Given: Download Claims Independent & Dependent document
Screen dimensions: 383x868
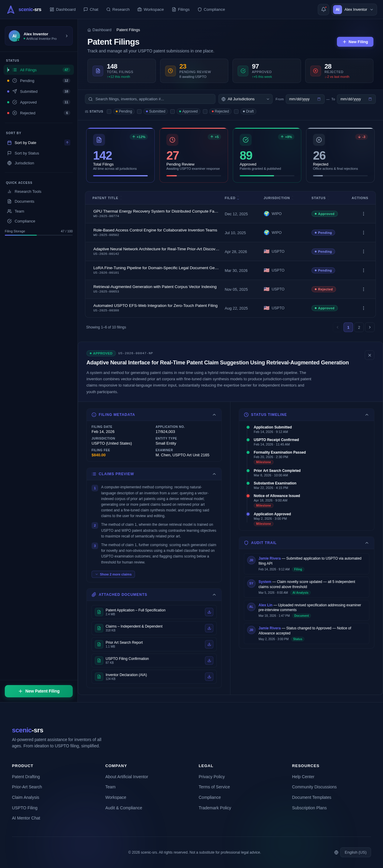Looking at the screenshot, I should 209,628.
